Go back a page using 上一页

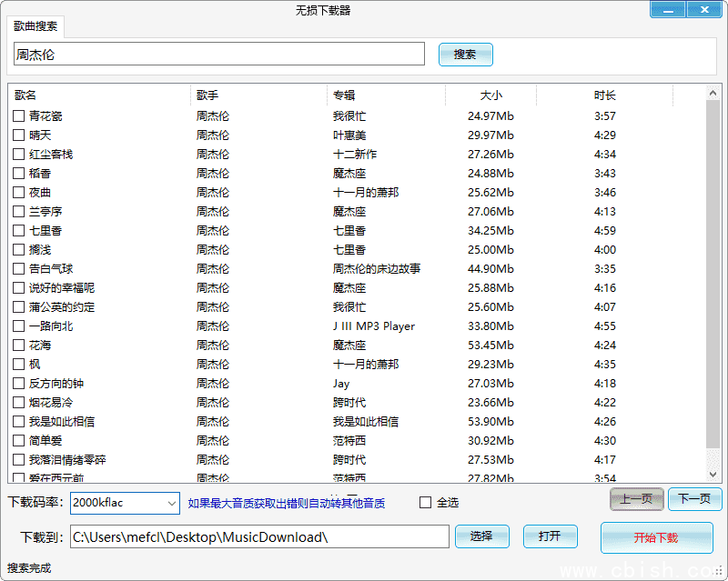[637, 499]
